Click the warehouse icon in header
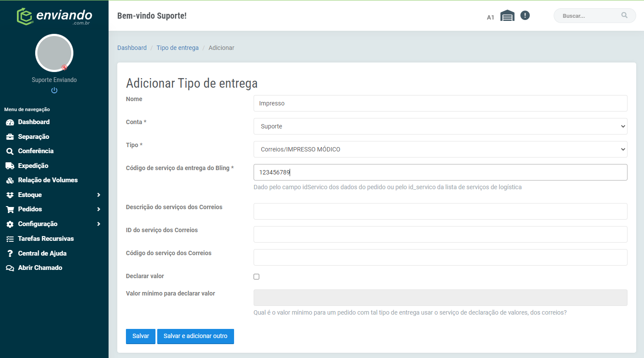Viewport: 644px width, 358px height. coord(507,16)
